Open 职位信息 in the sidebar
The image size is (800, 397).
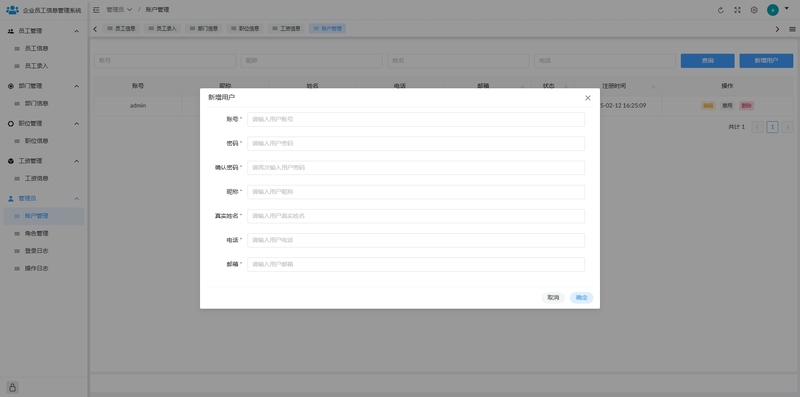pos(43,141)
